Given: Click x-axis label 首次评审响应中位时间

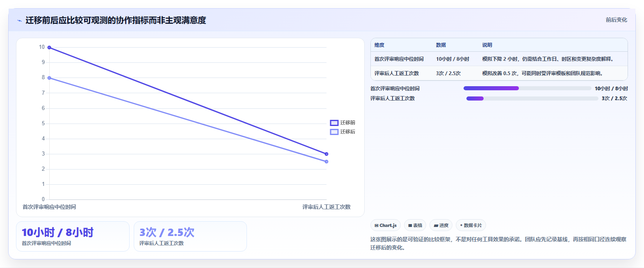Looking at the screenshot, I should (49, 207).
